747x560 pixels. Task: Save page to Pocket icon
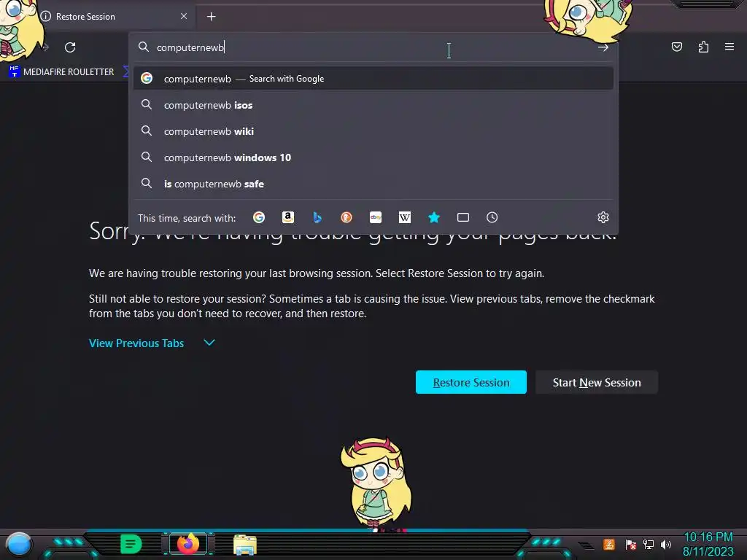click(676, 47)
